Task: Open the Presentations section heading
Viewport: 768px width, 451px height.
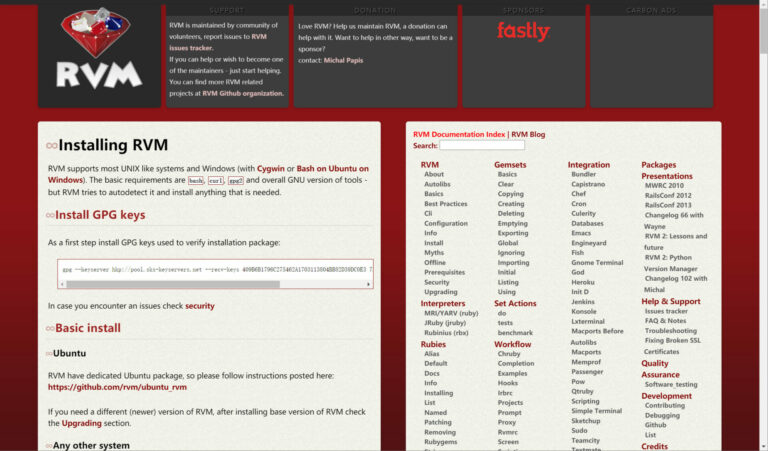Action: click(667, 176)
